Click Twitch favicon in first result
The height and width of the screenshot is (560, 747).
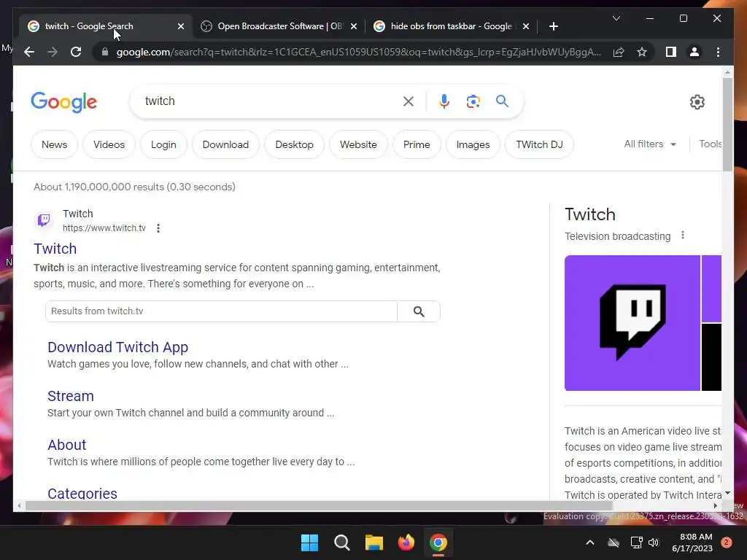pos(44,220)
